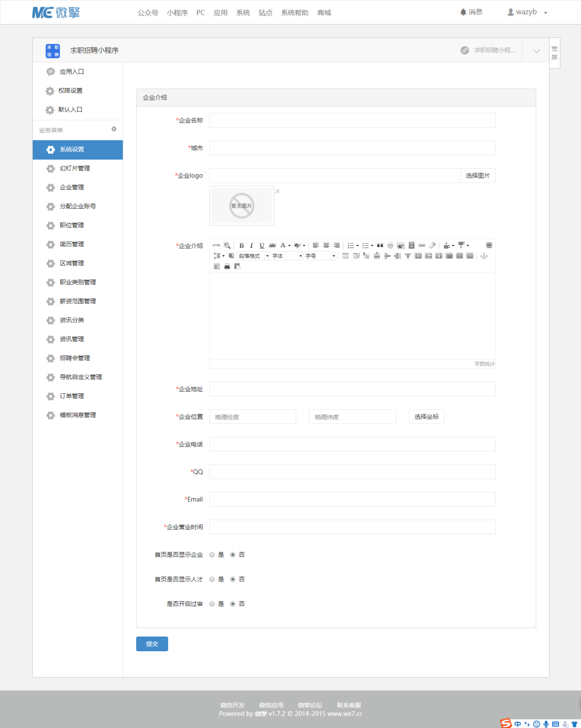The width and height of the screenshot is (581, 728).
Task: Toggle bold formatting in the editor
Action: pos(241,245)
